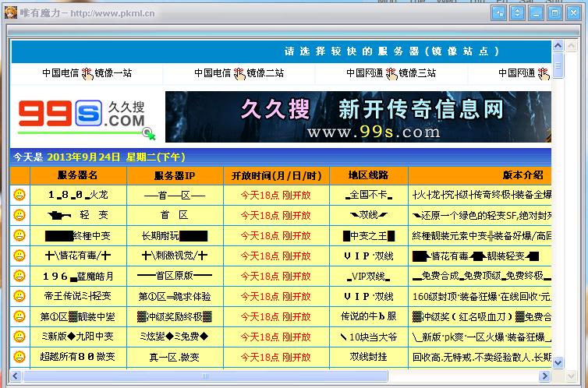The width and height of the screenshot is (588, 388).
Task: Click the smiley icon beside 帝王传说 row
Action: (19, 296)
